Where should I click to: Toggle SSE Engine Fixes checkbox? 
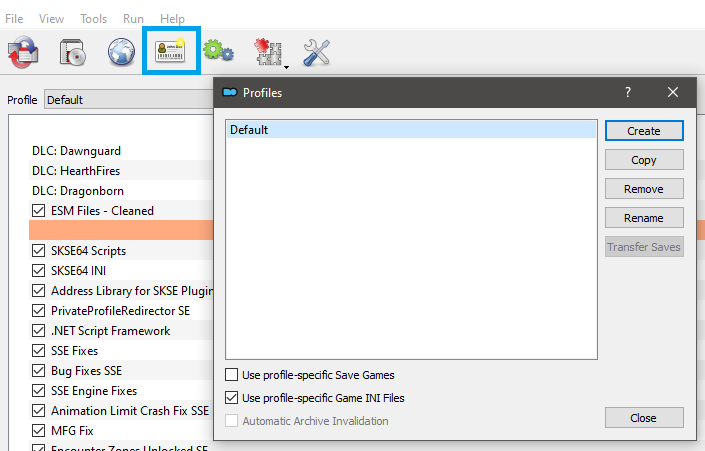click(x=39, y=390)
